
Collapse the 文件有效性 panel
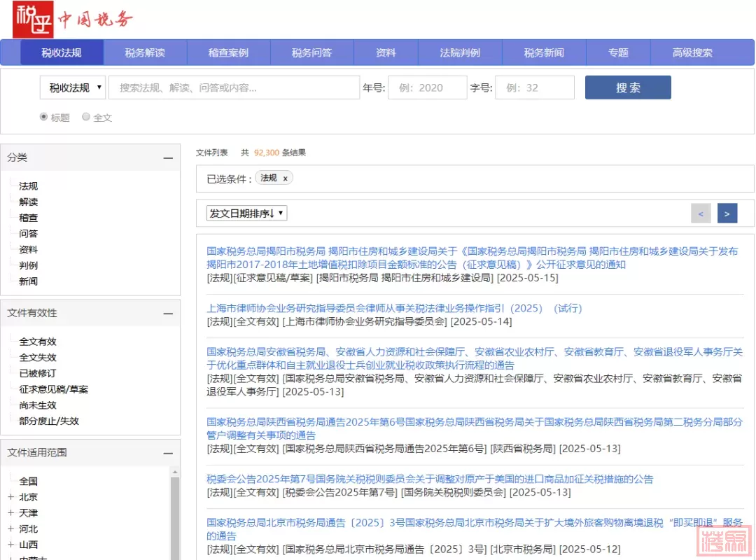pos(168,314)
